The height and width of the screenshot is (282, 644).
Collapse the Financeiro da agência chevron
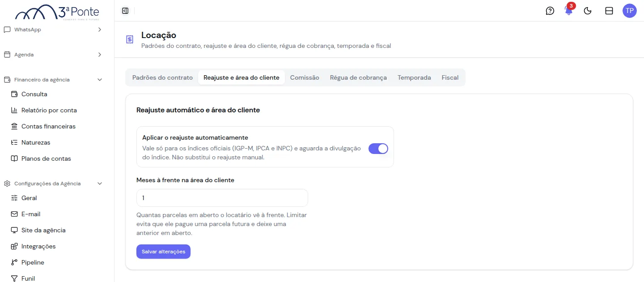point(100,80)
